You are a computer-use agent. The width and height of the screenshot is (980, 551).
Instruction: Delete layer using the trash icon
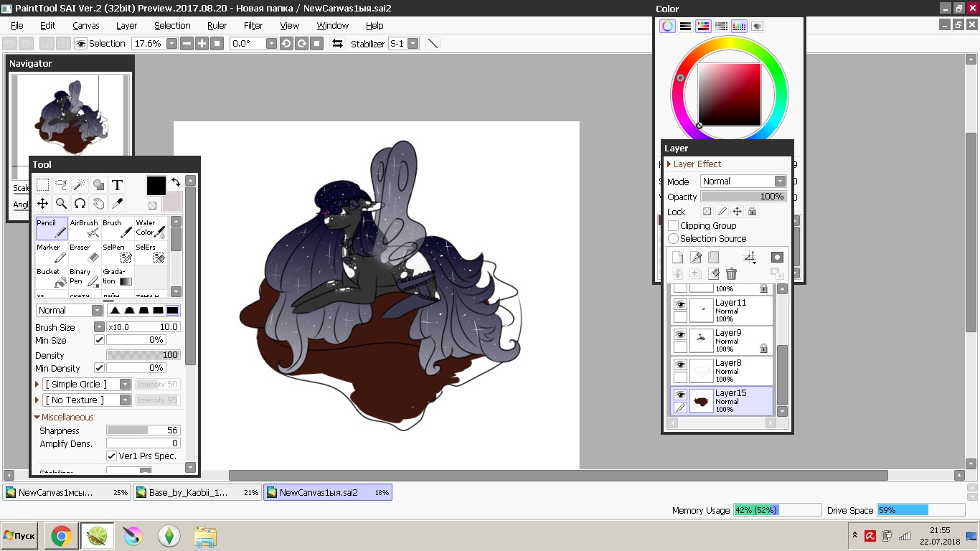coord(731,273)
